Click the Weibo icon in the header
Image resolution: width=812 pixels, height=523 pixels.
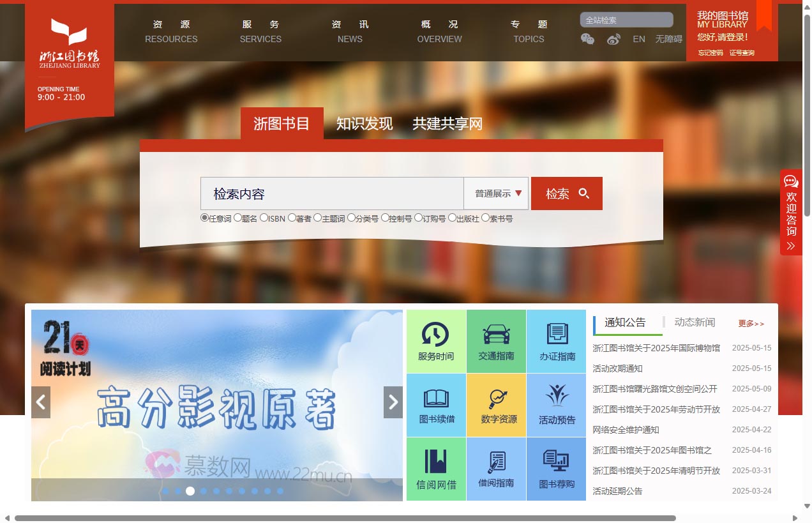click(613, 39)
